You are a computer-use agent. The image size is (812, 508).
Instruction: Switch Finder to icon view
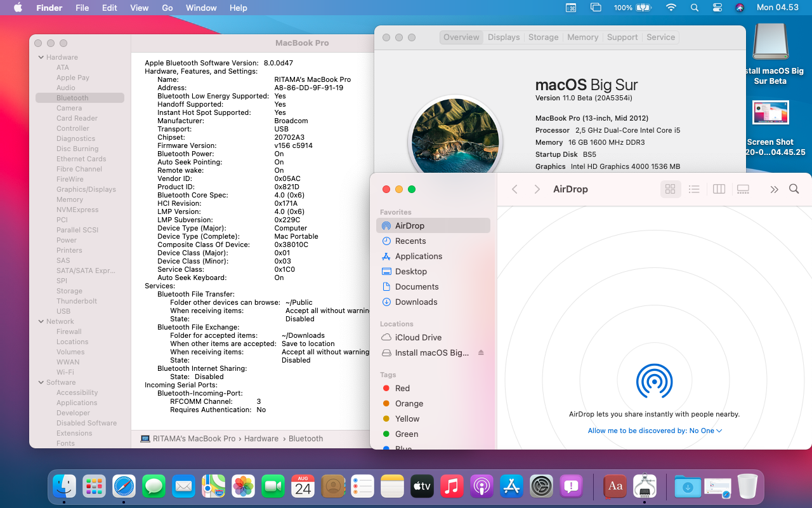671,189
